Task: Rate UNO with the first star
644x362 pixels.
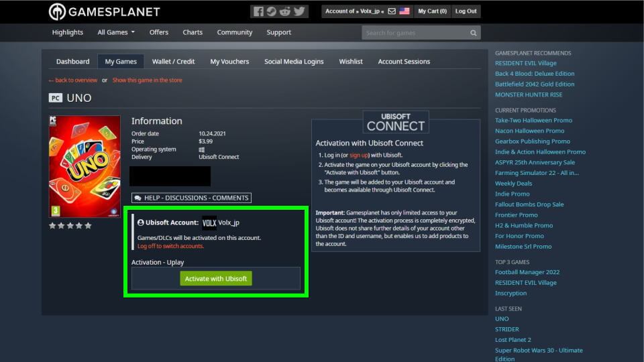Action: (x=52, y=226)
